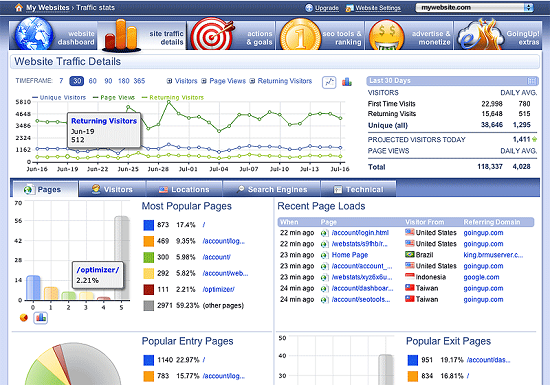Set timeframe to 90 days
The width and height of the screenshot is (550, 385).
[x=108, y=81]
